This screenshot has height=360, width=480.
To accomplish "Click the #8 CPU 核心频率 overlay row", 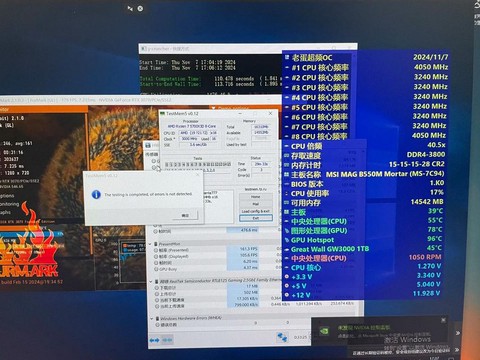I will (365, 136).
